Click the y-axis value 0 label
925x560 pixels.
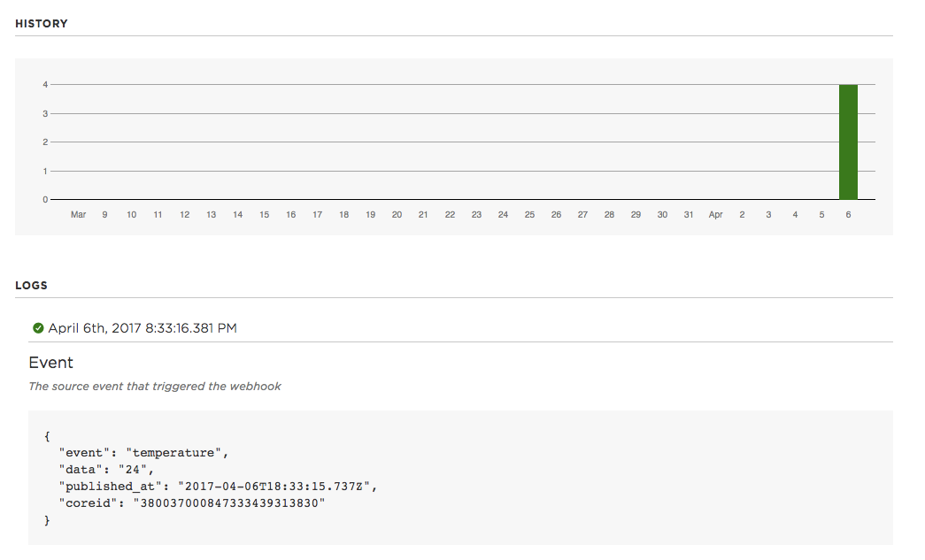point(44,199)
